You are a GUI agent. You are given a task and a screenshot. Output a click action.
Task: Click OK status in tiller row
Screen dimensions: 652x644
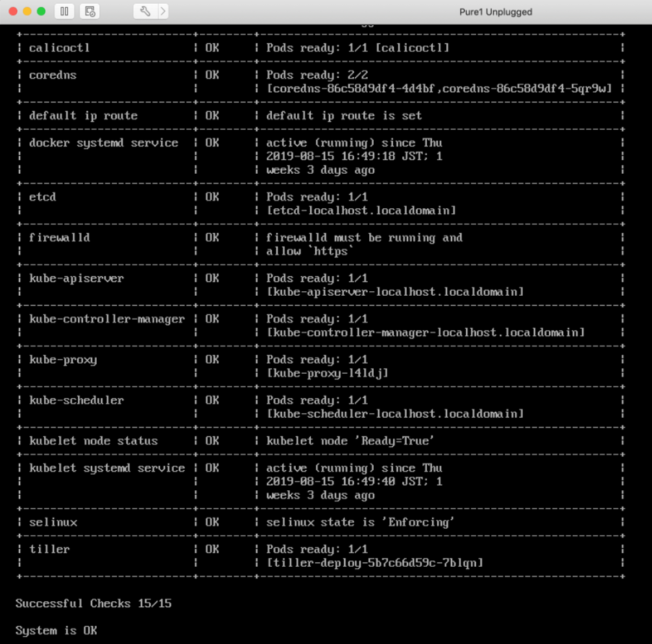tap(212, 549)
